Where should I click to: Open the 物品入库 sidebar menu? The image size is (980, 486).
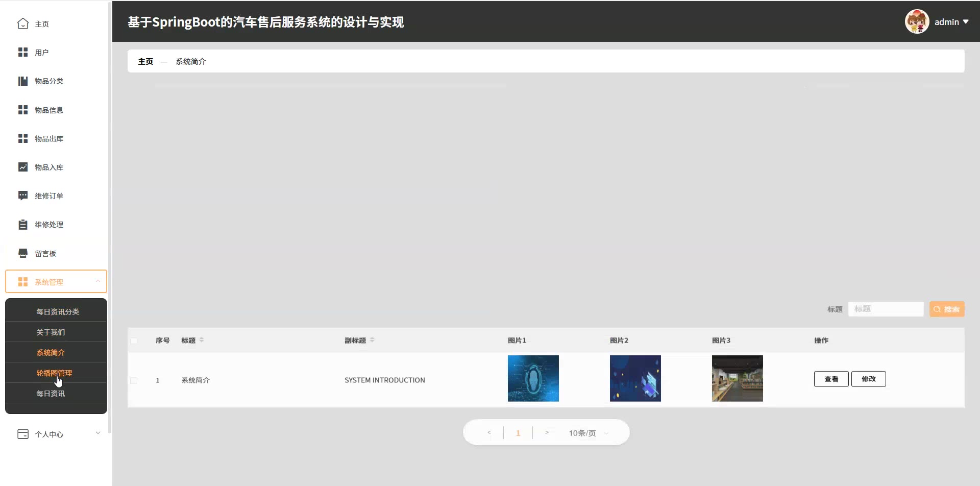(x=49, y=167)
